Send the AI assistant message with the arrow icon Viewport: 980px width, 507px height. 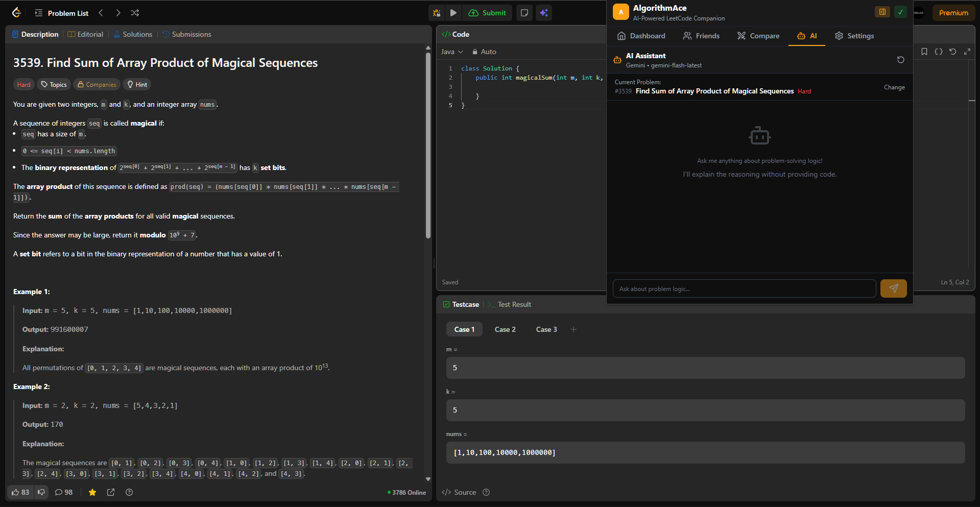[893, 288]
